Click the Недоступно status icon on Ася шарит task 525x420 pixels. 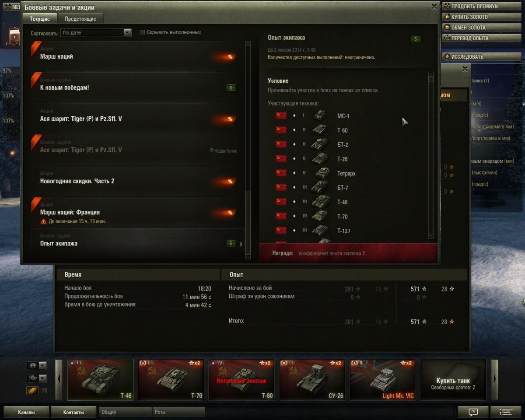click(x=212, y=150)
